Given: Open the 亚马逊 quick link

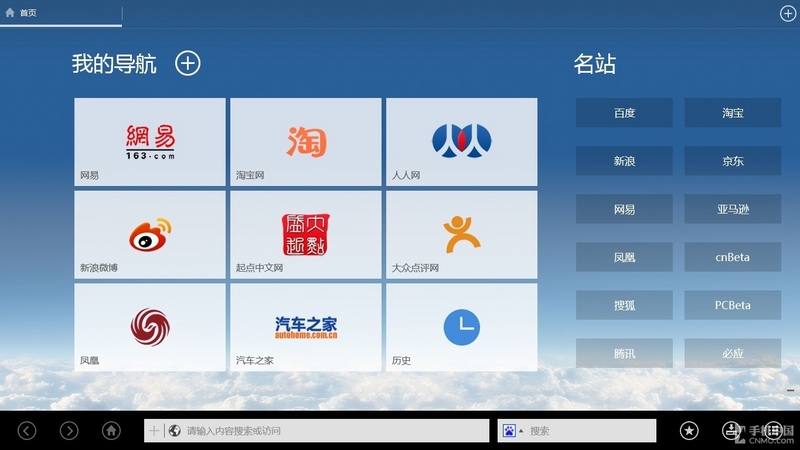Looking at the screenshot, I should [x=733, y=209].
